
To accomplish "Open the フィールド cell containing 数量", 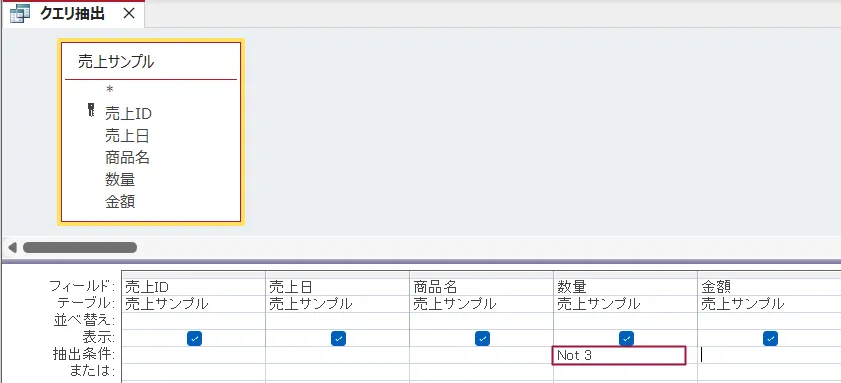I will [625, 287].
